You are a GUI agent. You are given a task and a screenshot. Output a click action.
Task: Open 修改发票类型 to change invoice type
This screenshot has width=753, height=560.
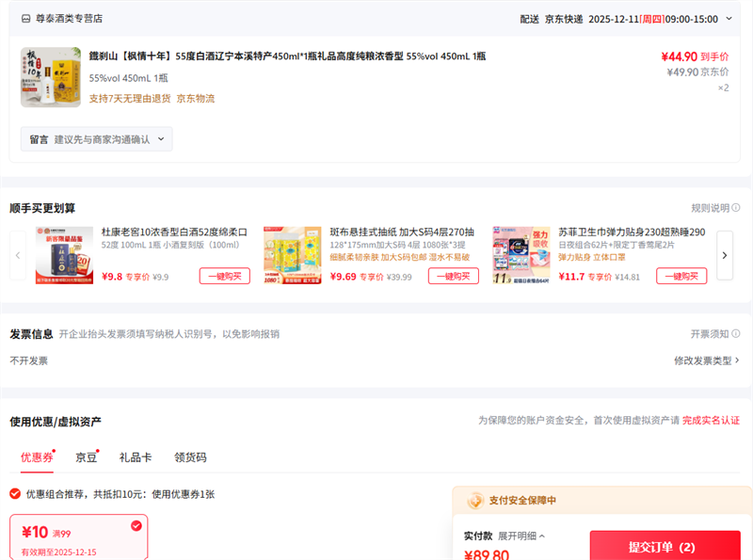coord(706,360)
